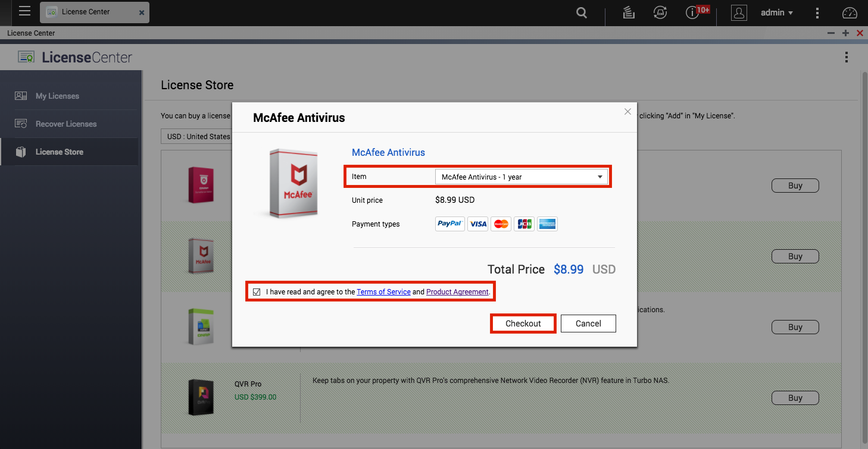The width and height of the screenshot is (868, 449).
Task: Click Buy on the first store row
Action: 795,186
